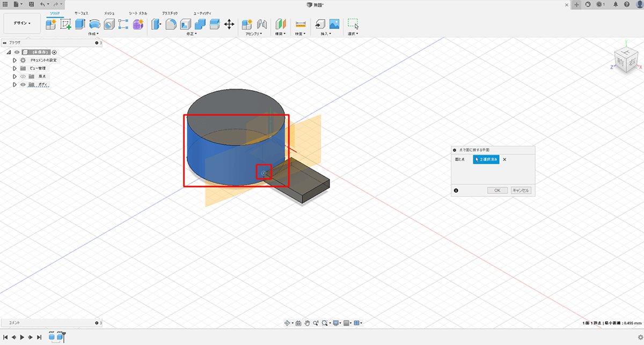Expand the 修正 dropdown menu
This screenshot has height=345, width=644.
(x=192, y=34)
